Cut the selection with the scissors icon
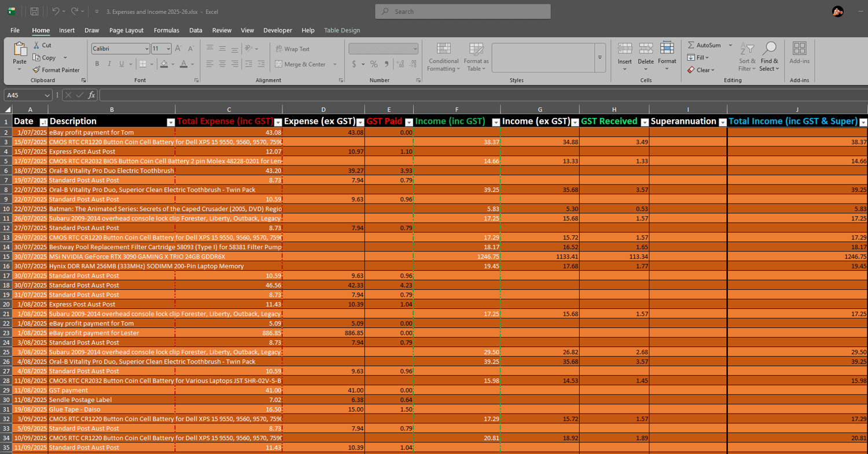 click(36, 45)
